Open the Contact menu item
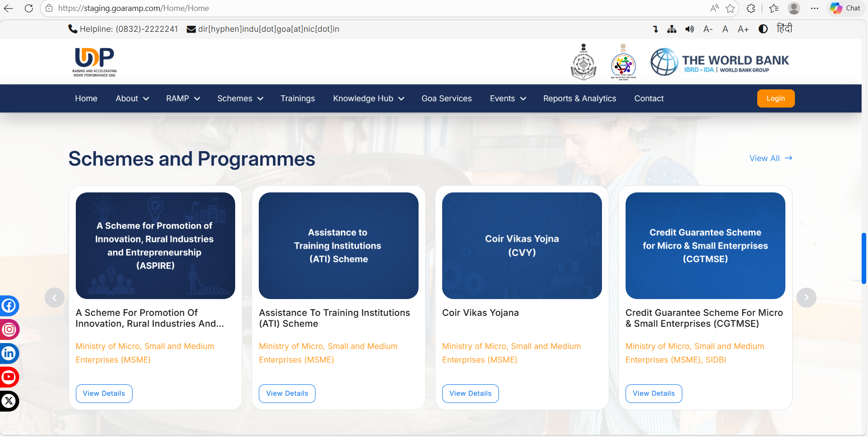The height and width of the screenshot is (437, 868). tap(649, 98)
